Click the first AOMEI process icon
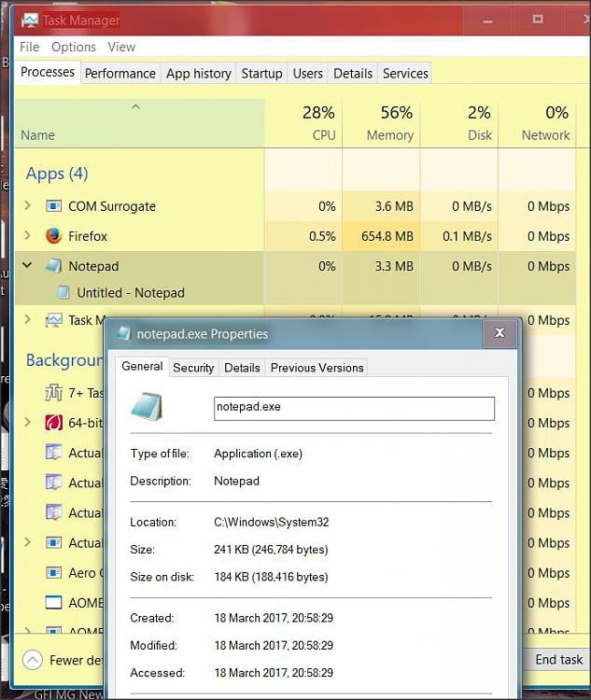Image resolution: width=591 pixels, height=700 pixels. (53, 602)
